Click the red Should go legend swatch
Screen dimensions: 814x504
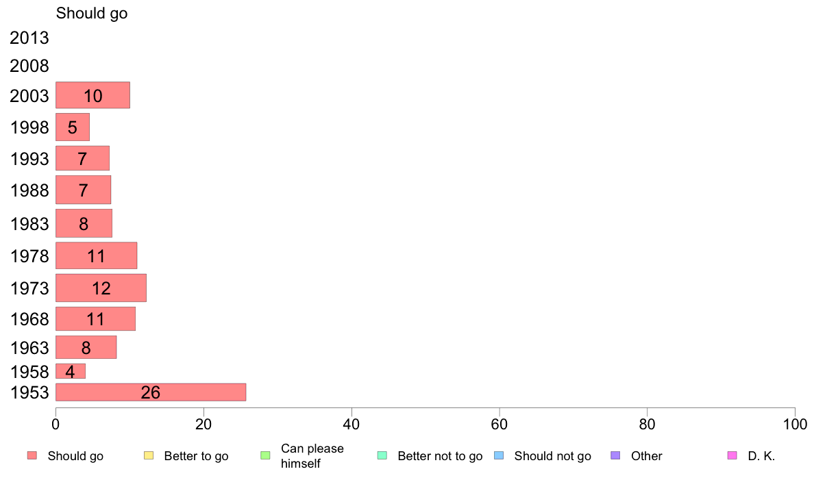coord(32,456)
